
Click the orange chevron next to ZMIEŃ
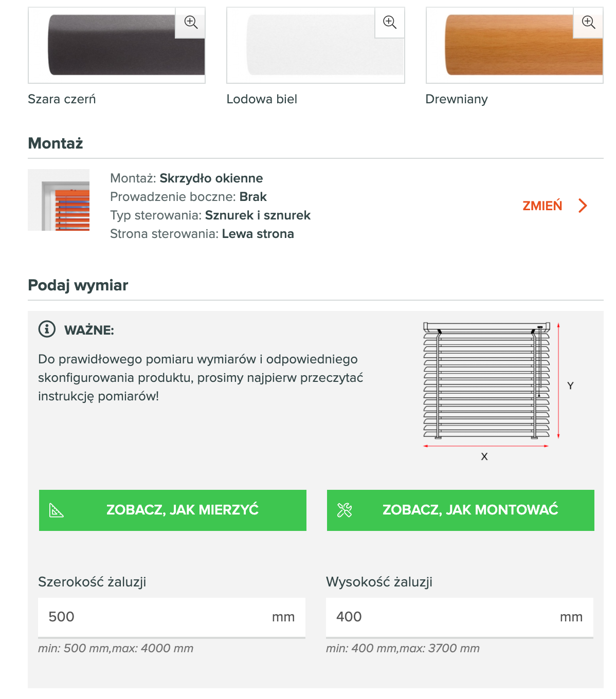coord(583,206)
